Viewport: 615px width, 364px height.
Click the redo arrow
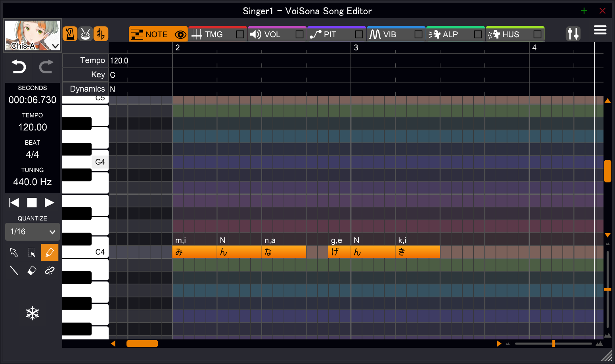click(46, 66)
